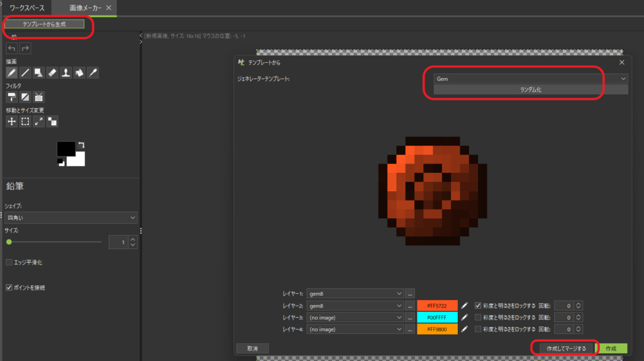Enable the エッジ平滑化 checkbox

[x=9, y=262]
